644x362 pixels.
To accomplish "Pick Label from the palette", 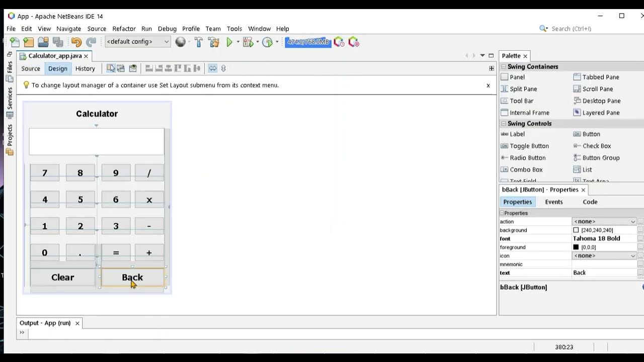I will point(513,134).
